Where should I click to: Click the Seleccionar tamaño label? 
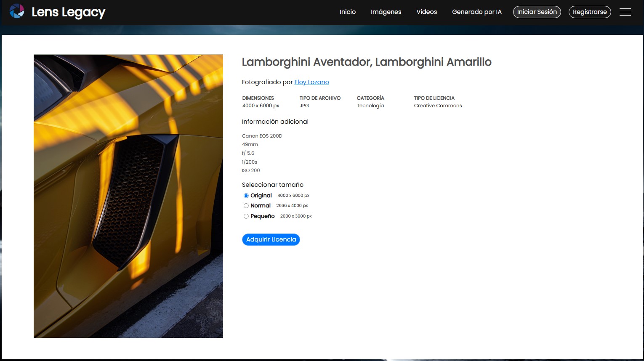click(x=272, y=185)
